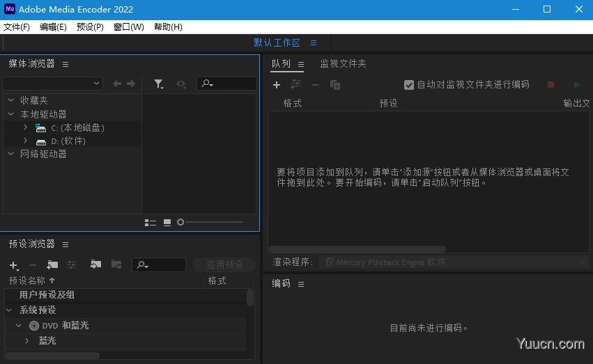Switch media browser to thumbnail view
593x364 pixels.
click(167, 223)
